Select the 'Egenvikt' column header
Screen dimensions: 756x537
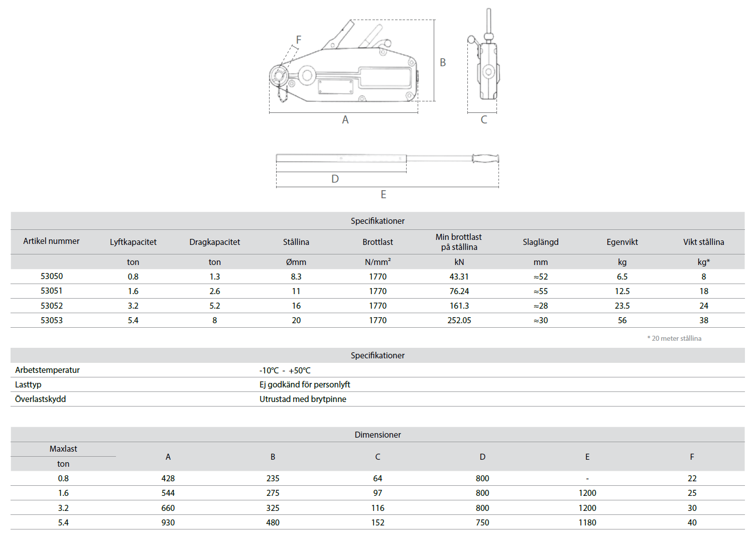[622, 242]
